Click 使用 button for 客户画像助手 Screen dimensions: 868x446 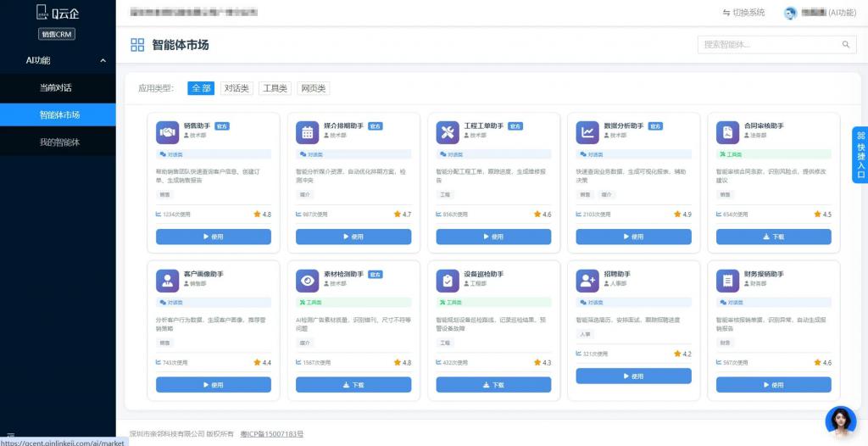coord(213,384)
